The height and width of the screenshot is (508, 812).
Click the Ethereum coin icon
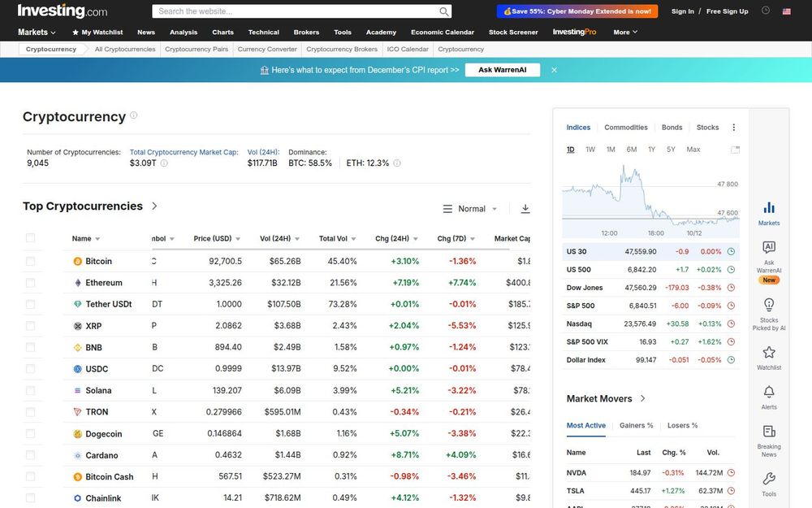pos(78,283)
